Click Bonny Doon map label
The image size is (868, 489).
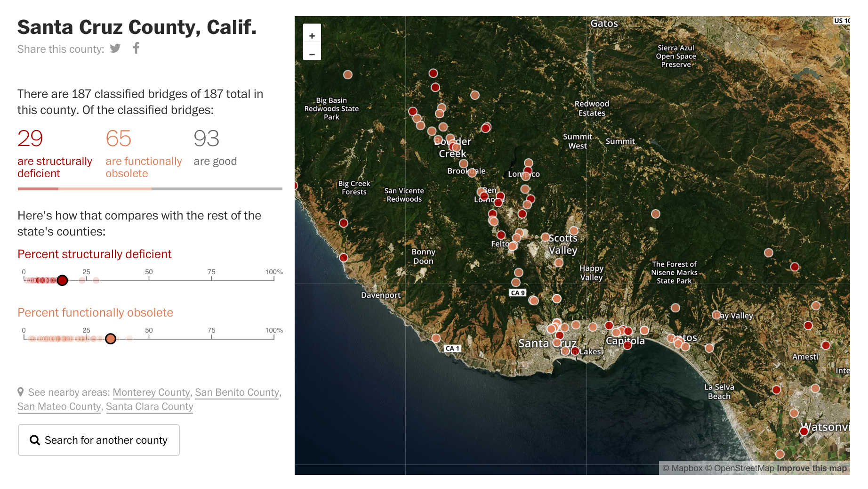pos(423,256)
